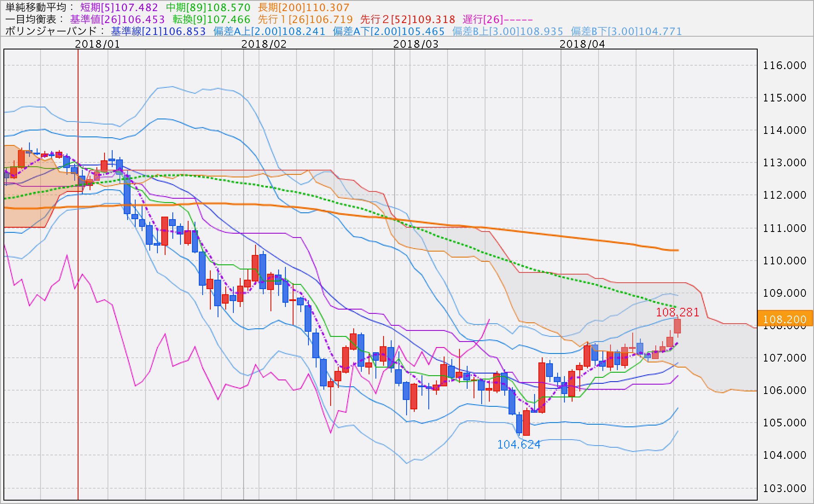Click the 2018/04 date axis label
This screenshot has width=814, height=504.
tap(582, 44)
